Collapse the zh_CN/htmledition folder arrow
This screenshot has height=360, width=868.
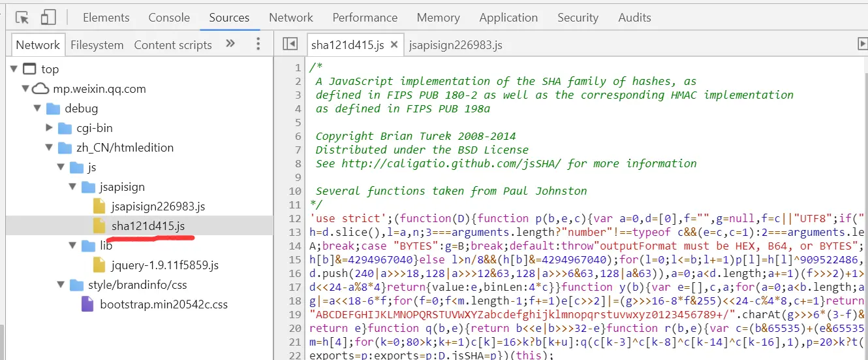(x=50, y=148)
